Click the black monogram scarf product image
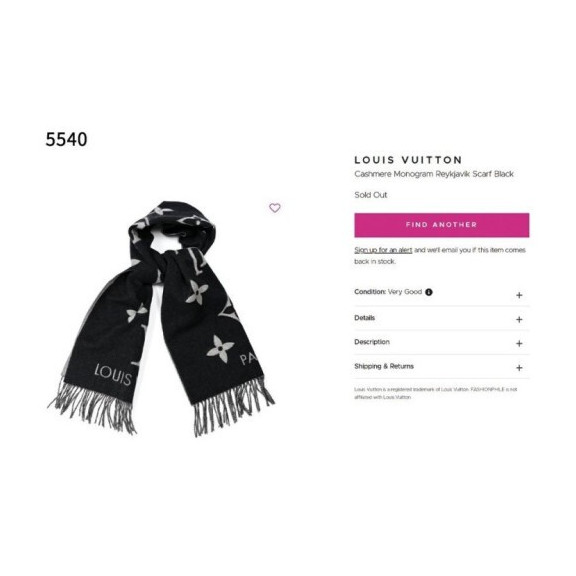Viewport: 576px width, 576px height. tap(162, 318)
